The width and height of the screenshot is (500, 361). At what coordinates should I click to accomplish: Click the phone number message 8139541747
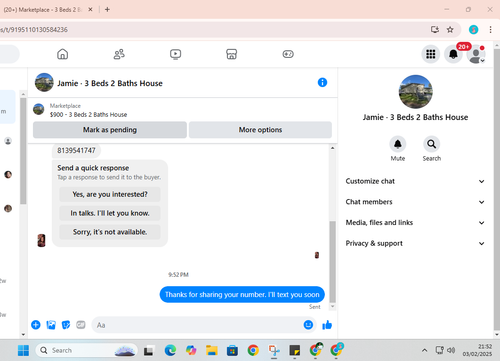tap(76, 151)
